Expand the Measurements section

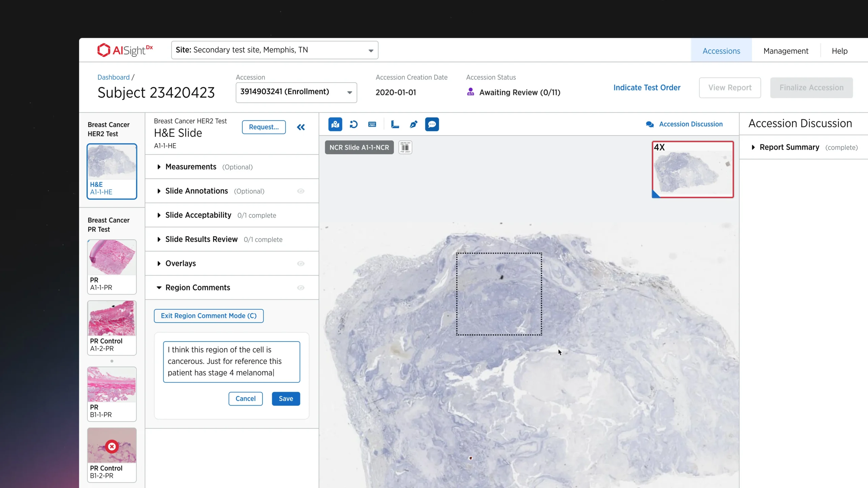[232, 167]
